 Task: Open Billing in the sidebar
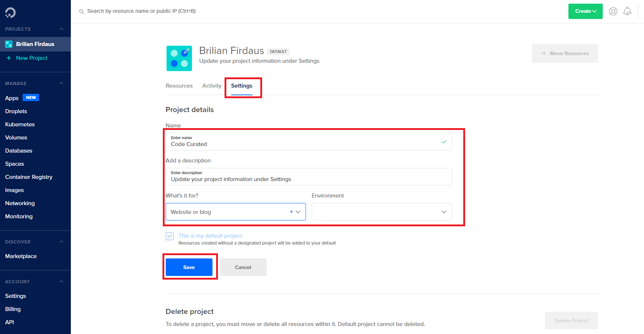click(13, 309)
